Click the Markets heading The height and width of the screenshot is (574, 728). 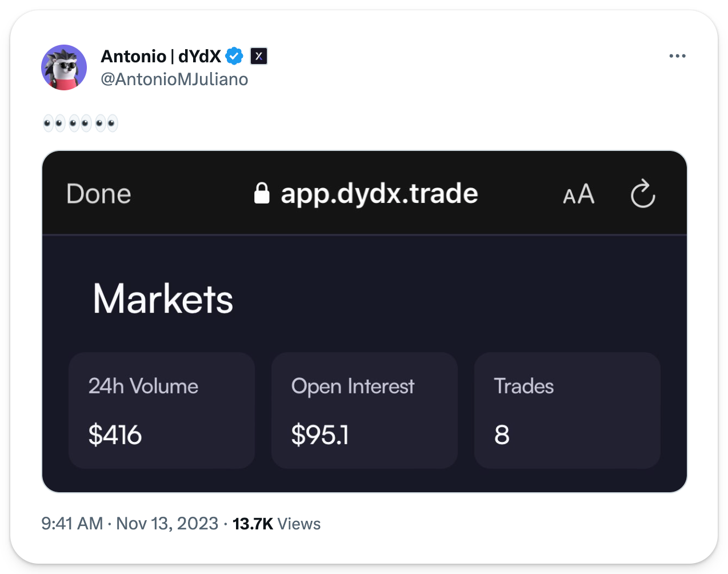point(163,299)
